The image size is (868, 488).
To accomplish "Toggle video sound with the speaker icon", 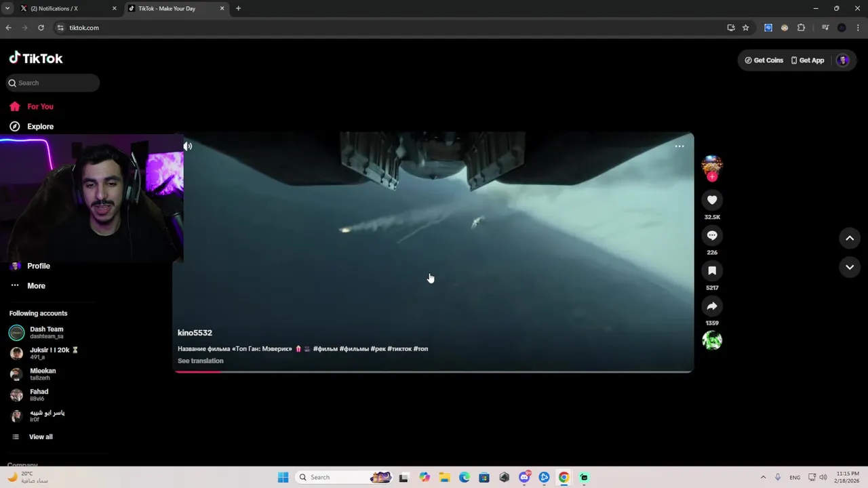I will coord(188,146).
